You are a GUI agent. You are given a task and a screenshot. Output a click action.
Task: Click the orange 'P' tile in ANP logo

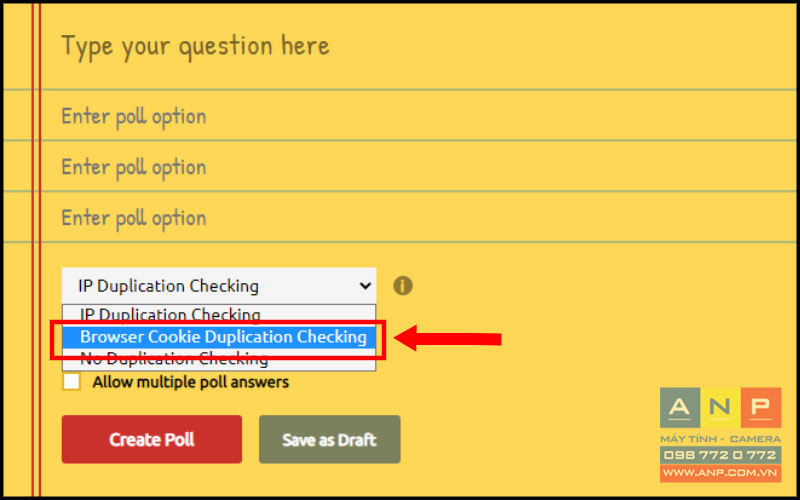click(761, 407)
